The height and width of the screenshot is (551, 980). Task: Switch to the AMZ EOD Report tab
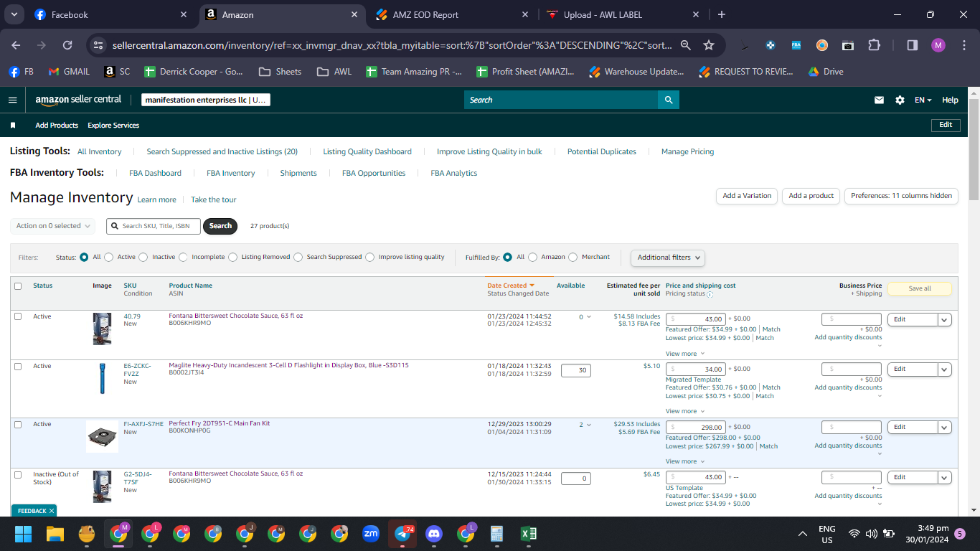click(452, 14)
